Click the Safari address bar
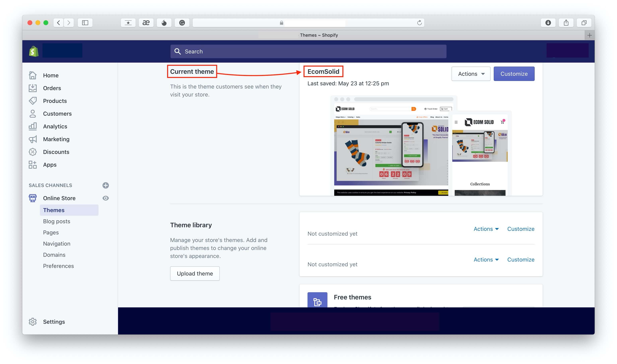Screen dimensions: 617x364 pyautogui.click(x=308, y=23)
